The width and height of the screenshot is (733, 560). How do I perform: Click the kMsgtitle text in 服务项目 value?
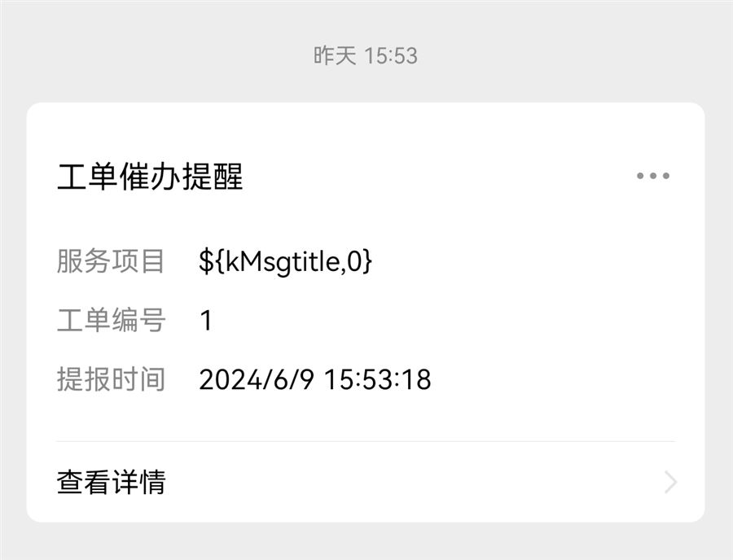[277, 261]
